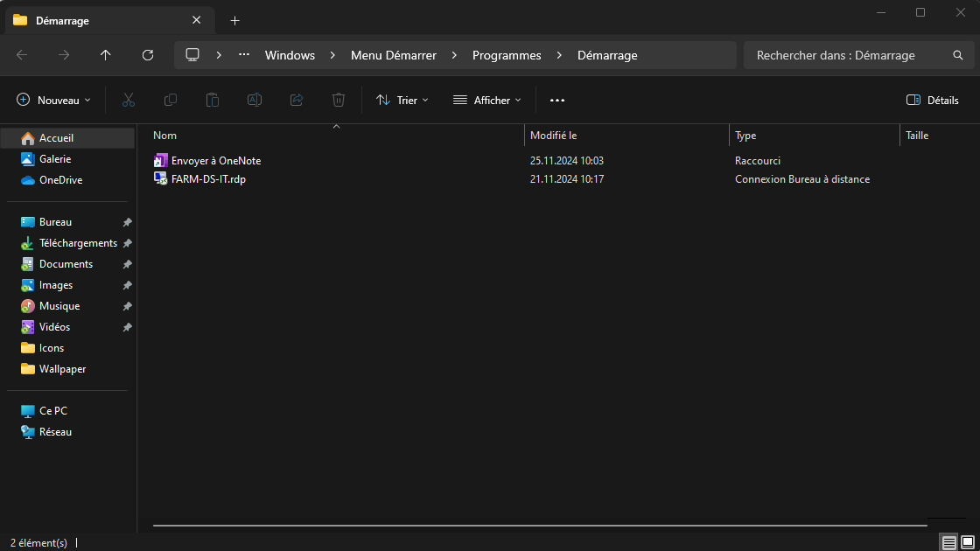Open a new tab with plus button
This screenshot has width=980, height=551.
pos(234,21)
